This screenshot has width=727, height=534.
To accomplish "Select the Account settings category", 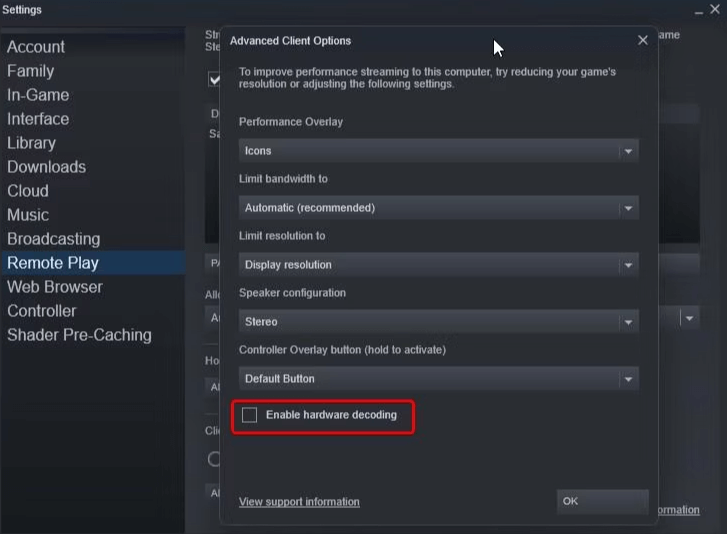I will click(x=36, y=47).
